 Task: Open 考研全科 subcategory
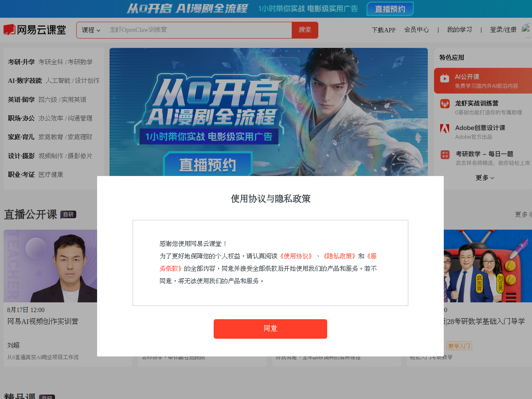(x=51, y=62)
